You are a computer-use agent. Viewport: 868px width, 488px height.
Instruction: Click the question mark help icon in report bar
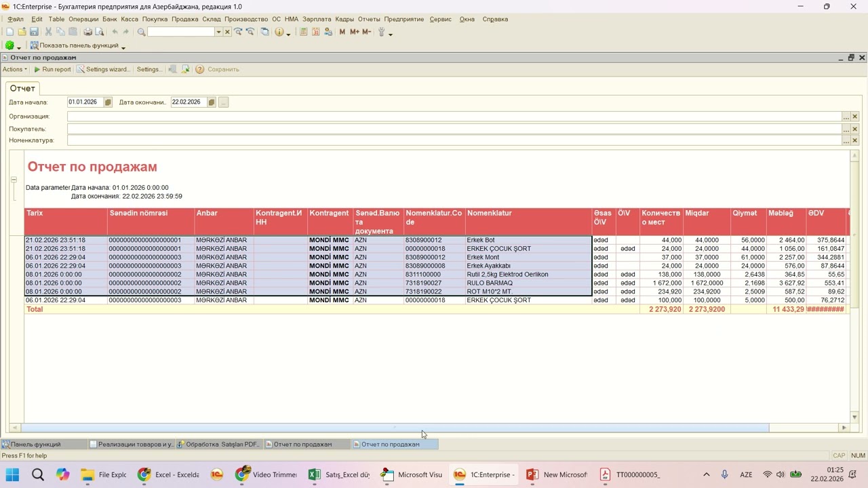(x=199, y=69)
